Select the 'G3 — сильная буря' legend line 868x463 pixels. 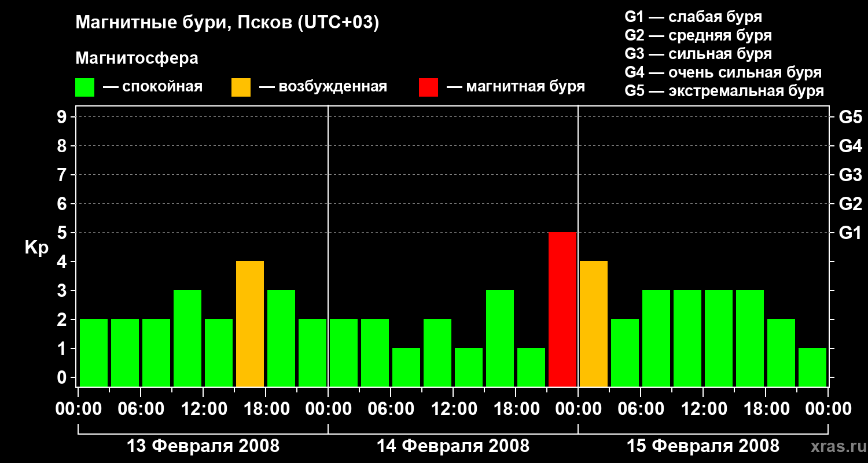click(x=698, y=54)
